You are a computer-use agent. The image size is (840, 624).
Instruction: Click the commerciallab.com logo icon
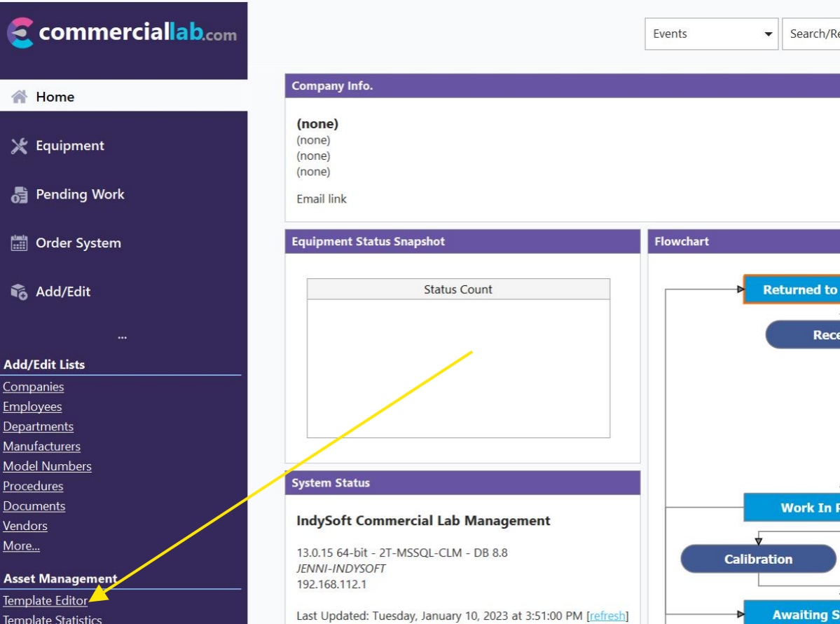tap(20, 33)
